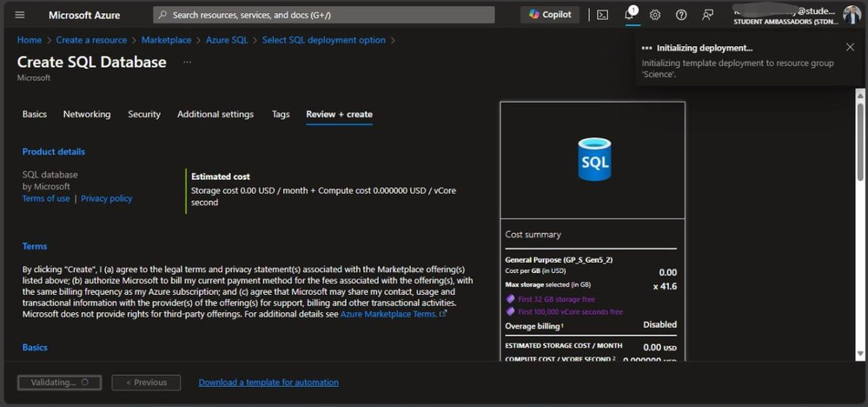The width and height of the screenshot is (868, 407).
Task: Open Copilot from the top bar
Action: (550, 15)
